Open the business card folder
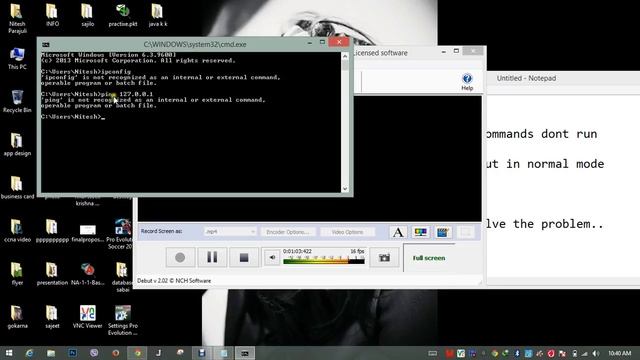 17,187
